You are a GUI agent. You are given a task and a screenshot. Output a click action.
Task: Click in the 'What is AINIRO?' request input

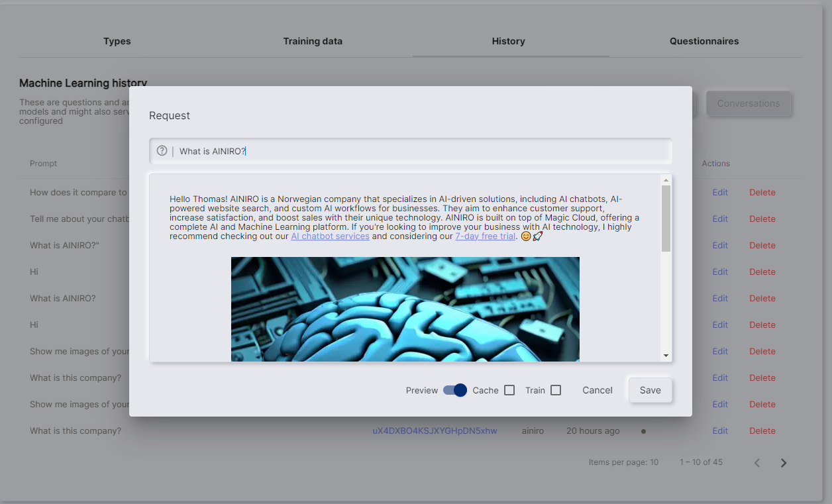(411, 151)
